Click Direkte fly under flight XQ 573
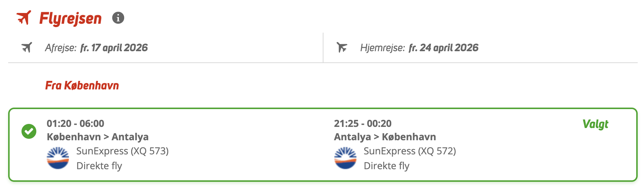This screenshot has height=187, width=644. (99, 166)
